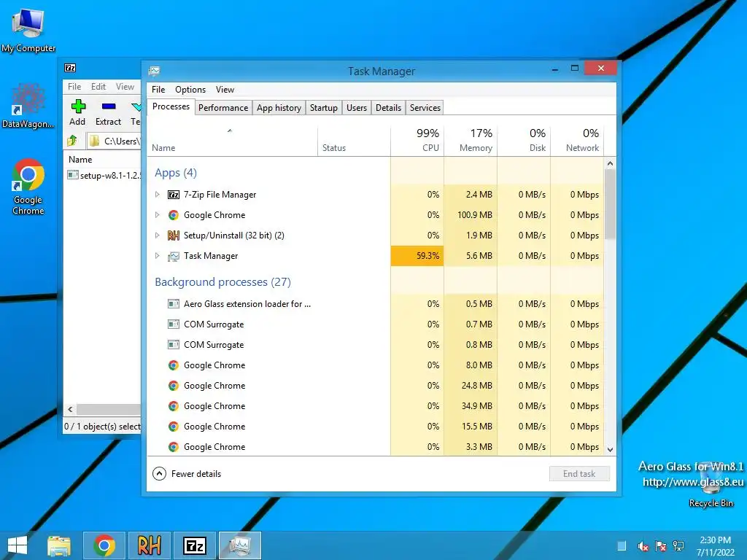Image resolution: width=747 pixels, height=560 pixels.
Task: Click the Status column header
Action: [354, 140]
